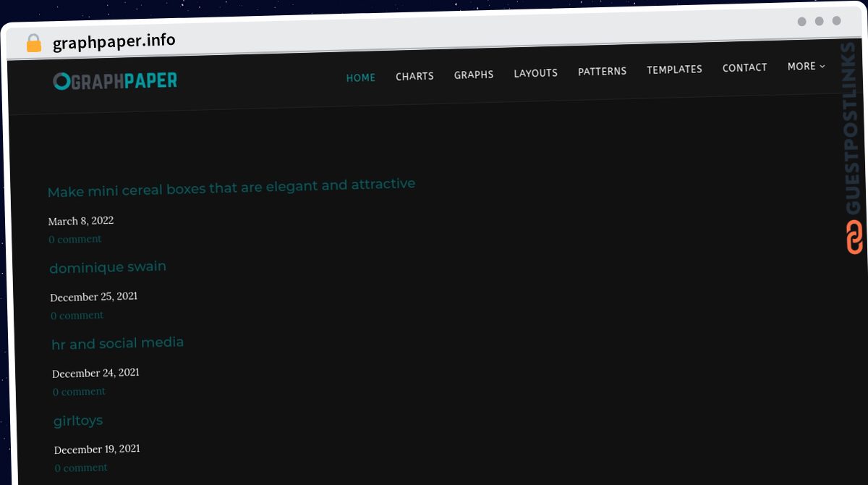Viewport: 868px width, 485px height.
Task: Click the March 8, 2022 date text
Action: [x=81, y=221]
